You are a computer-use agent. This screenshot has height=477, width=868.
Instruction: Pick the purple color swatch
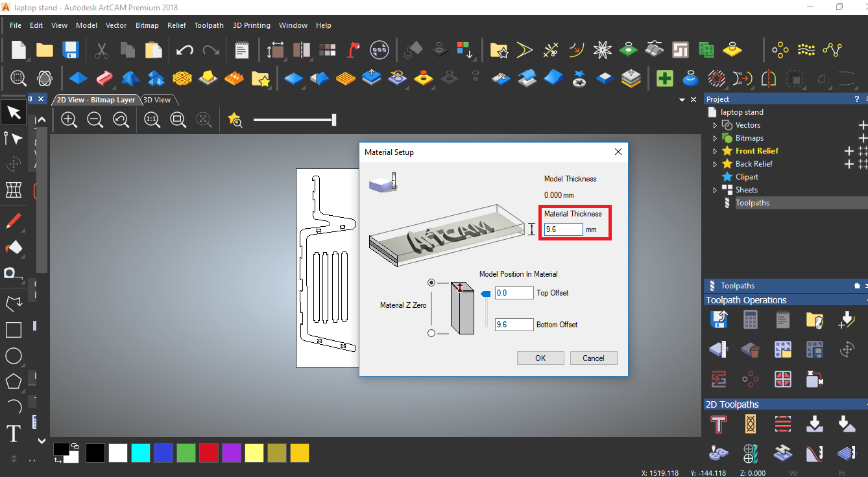[x=232, y=453]
